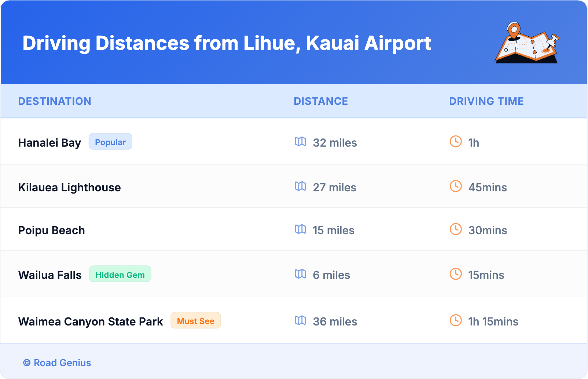
Task: Click the map icon beside 36 miles
Action: [x=300, y=320]
